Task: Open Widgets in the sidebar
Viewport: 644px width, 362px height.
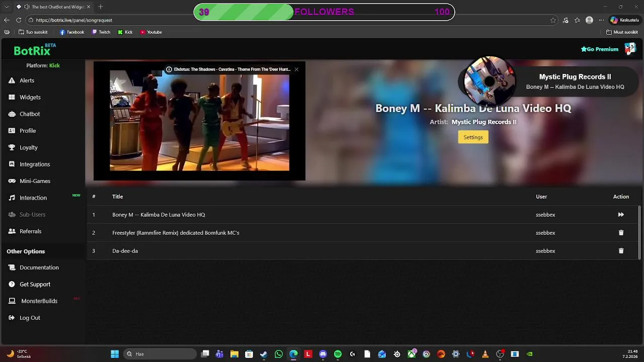Action: [24, 97]
